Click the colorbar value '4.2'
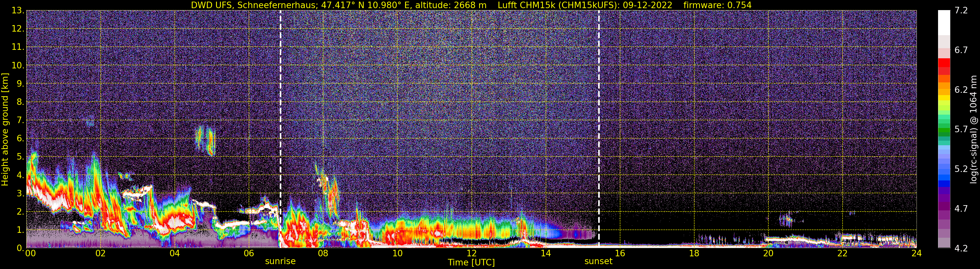Viewport: 980px width, 269px height. pos(961,248)
